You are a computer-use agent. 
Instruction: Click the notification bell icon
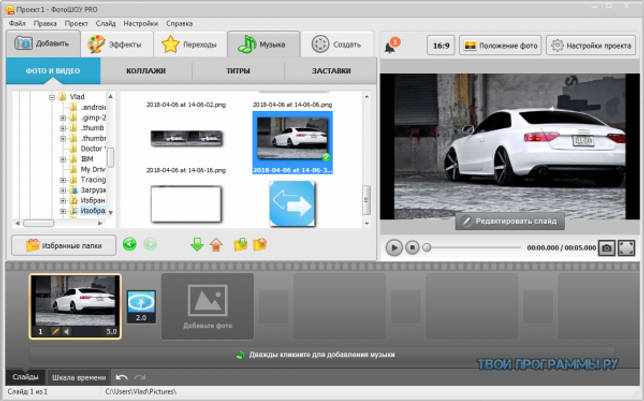pyautogui.click(x=391, y=45)
